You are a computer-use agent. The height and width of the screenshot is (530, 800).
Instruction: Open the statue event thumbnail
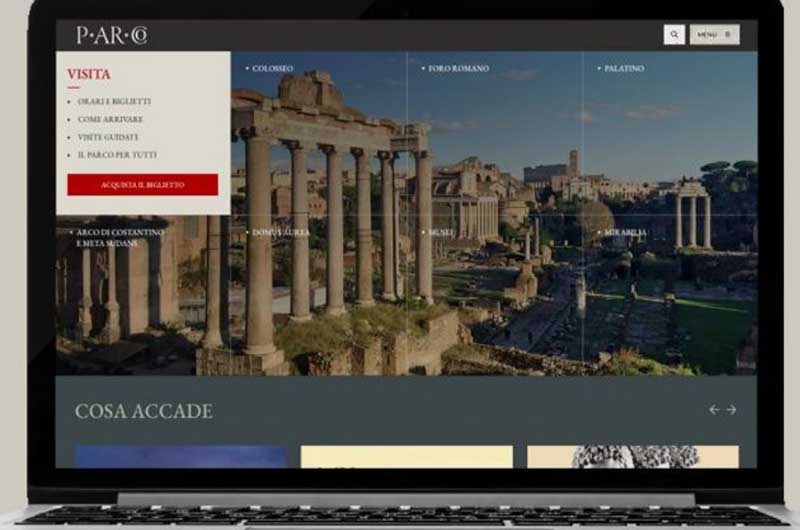point(632,457)
